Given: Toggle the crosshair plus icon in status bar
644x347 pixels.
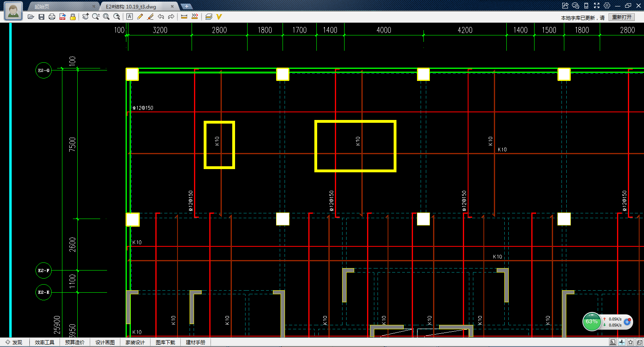Looking at the screenshot, I should point(622,342).
